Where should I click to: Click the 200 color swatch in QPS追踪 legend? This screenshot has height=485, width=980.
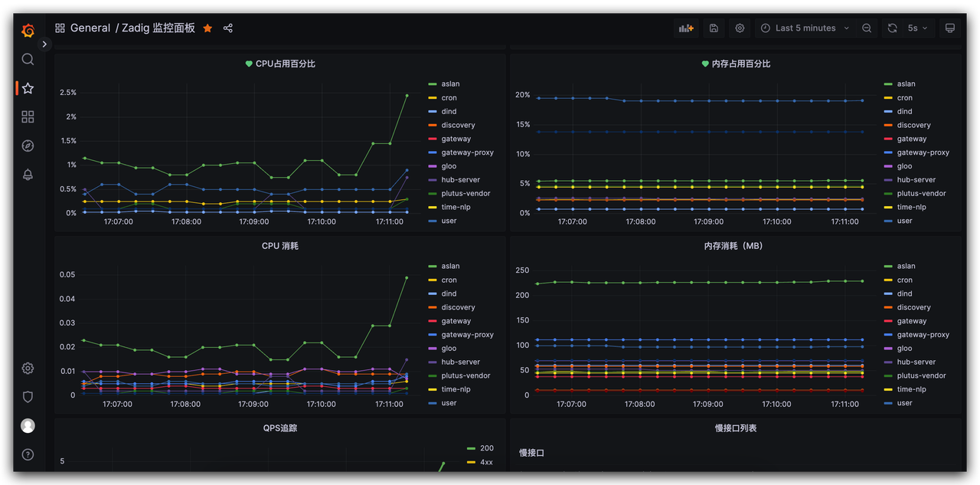(472, 449)
